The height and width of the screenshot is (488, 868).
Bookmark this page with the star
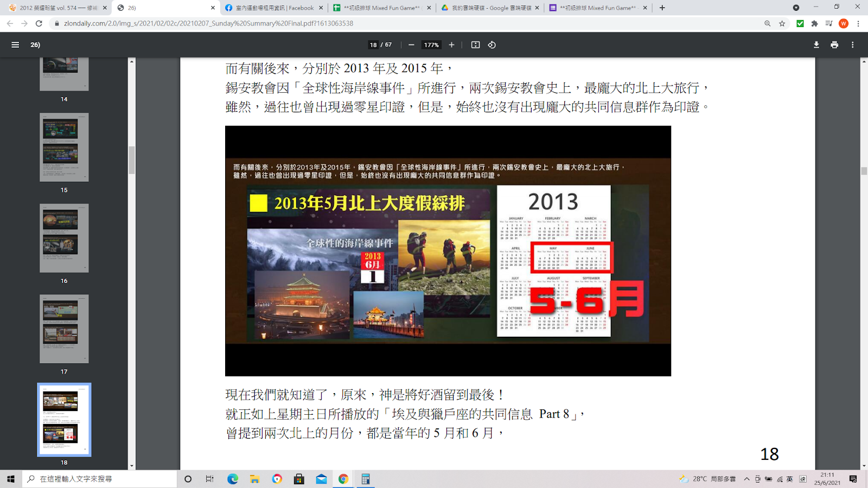[x=782, y=23]
